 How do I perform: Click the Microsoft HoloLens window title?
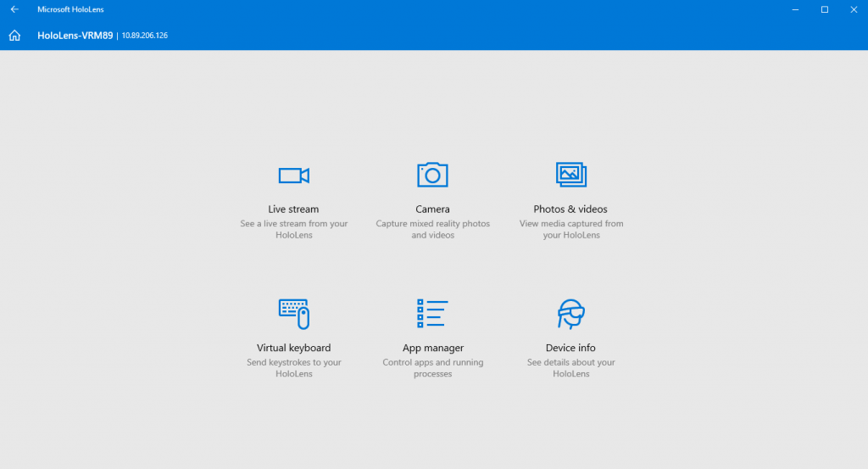pos(70,9)
